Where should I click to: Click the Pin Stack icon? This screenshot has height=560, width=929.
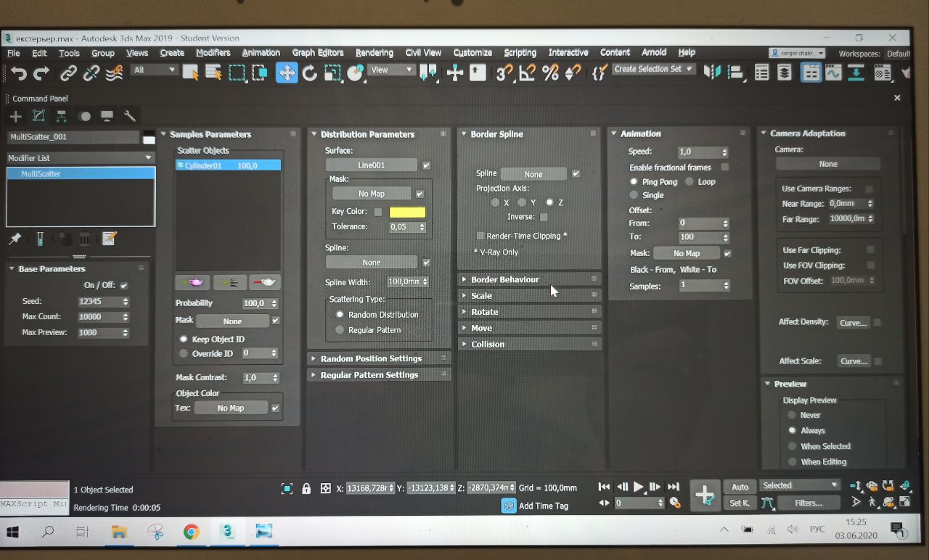15,239
